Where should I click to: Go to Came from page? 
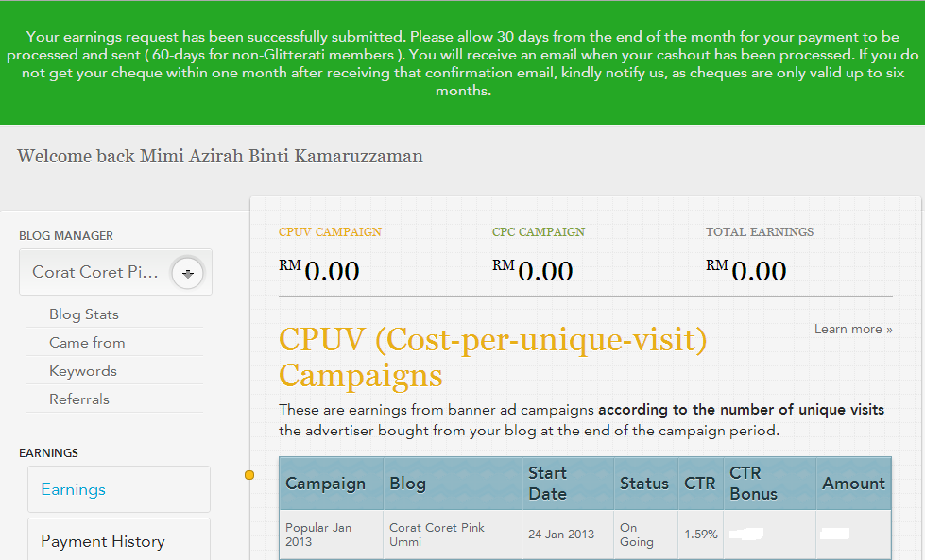pos(87,343)
